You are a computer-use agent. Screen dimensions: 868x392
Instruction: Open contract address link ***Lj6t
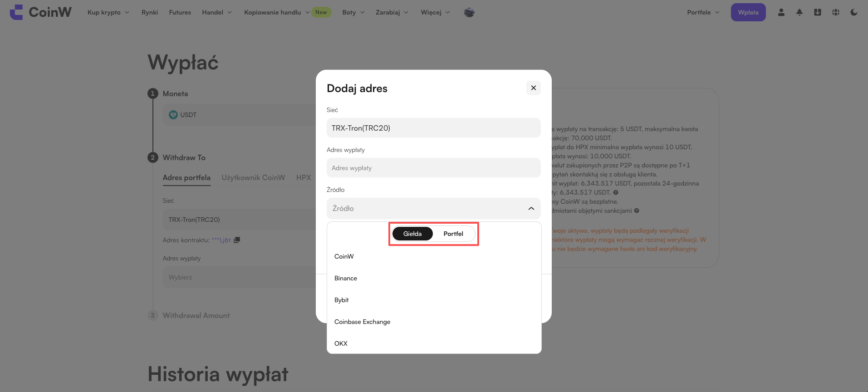click(x=221, y=240)
